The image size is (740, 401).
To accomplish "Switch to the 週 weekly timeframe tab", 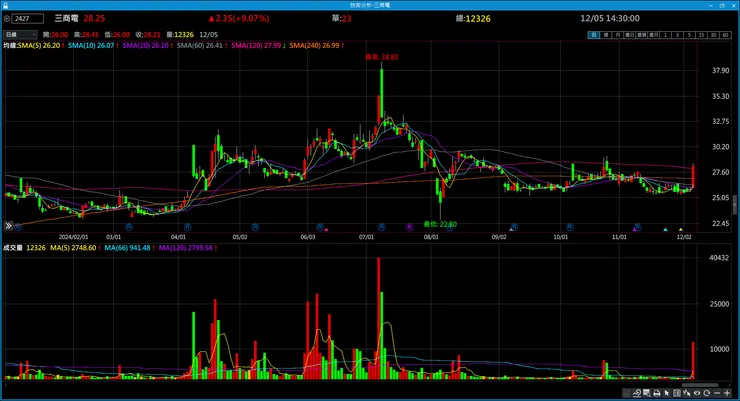I will (x=606, y=35).
